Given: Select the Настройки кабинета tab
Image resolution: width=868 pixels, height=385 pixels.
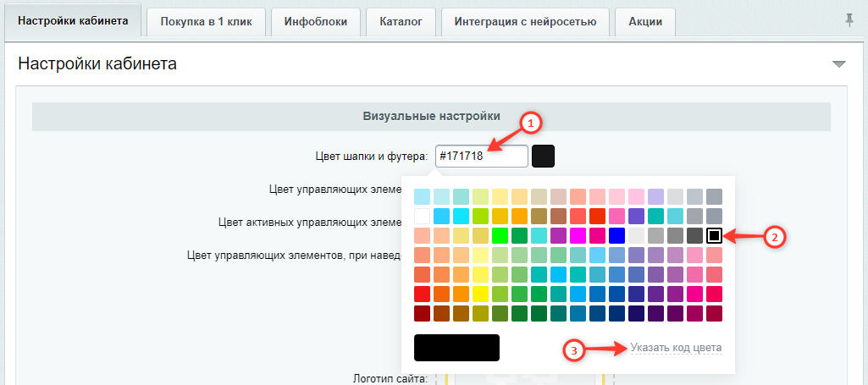Looking at the screenshot, I should point(73,21).
